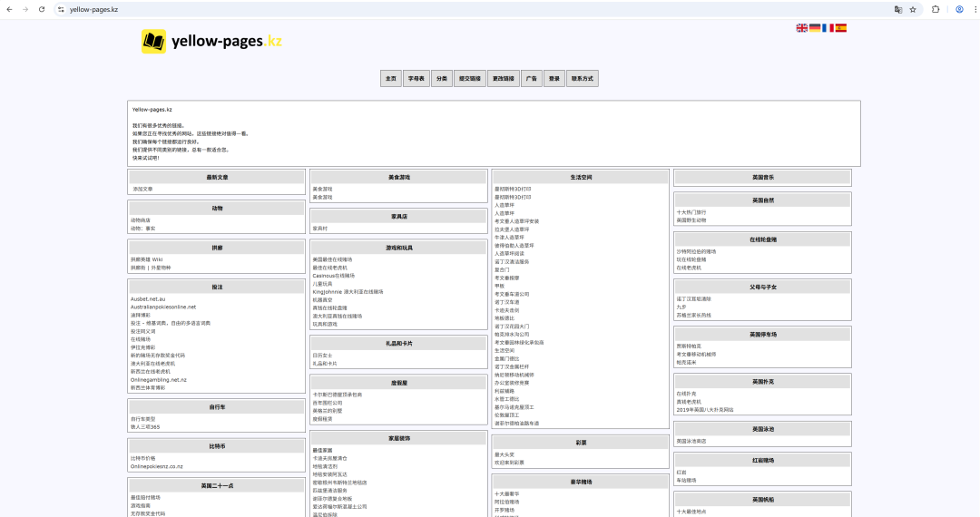Click the 添加文章 link
The height and width of the screenshot is (517, 980).
coord(142,190)
